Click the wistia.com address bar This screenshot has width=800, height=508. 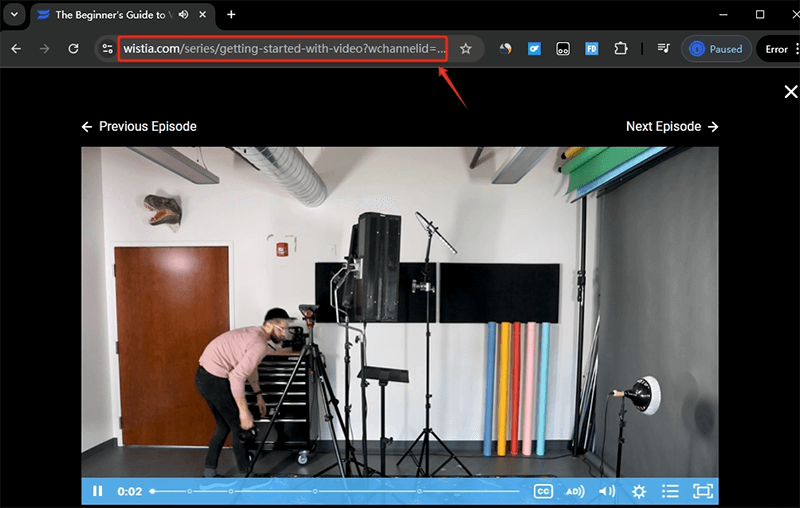point(284,48)
